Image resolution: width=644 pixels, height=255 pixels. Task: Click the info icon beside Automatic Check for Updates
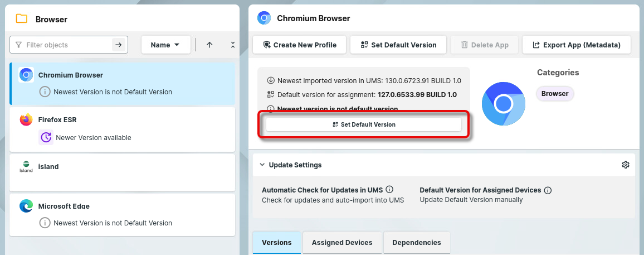point(389,190)
